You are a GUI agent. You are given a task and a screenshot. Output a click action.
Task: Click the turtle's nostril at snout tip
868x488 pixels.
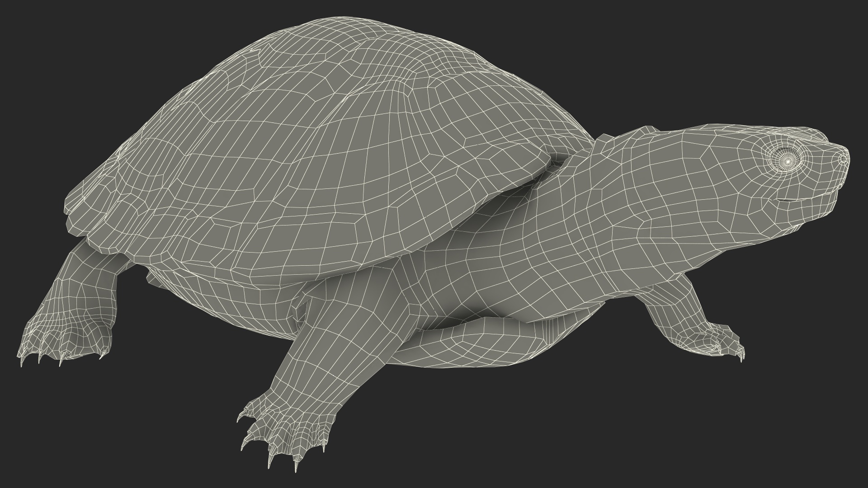click(844, 159)
